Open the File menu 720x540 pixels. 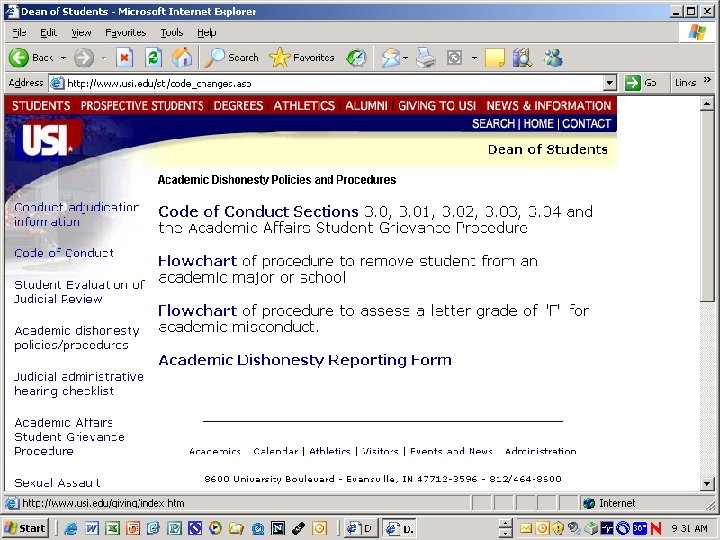[19, 33]
